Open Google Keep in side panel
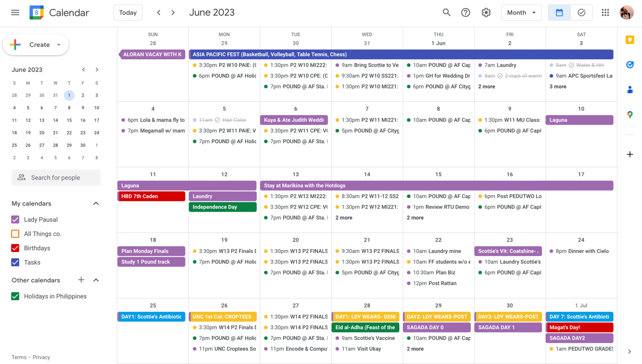 630,40
